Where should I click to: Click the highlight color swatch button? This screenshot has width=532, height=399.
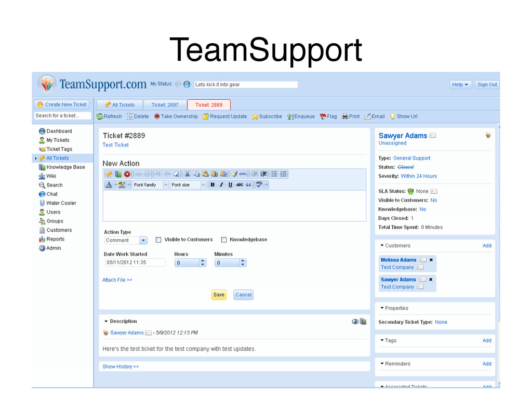(122, 184)
